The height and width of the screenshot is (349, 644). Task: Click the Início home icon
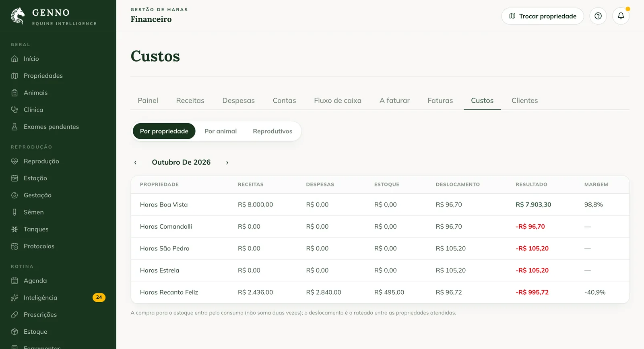(14, 59)
